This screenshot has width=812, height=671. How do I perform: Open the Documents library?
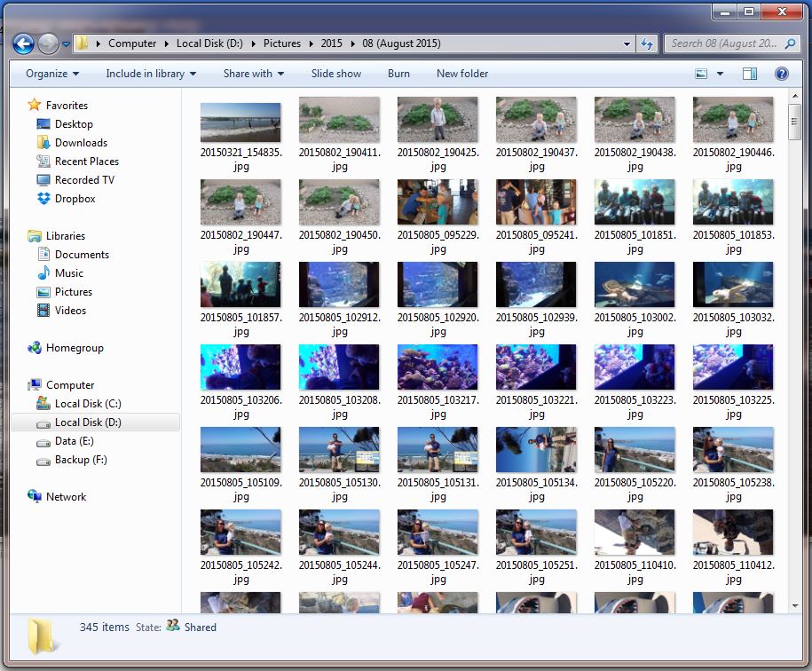point(82,254)
